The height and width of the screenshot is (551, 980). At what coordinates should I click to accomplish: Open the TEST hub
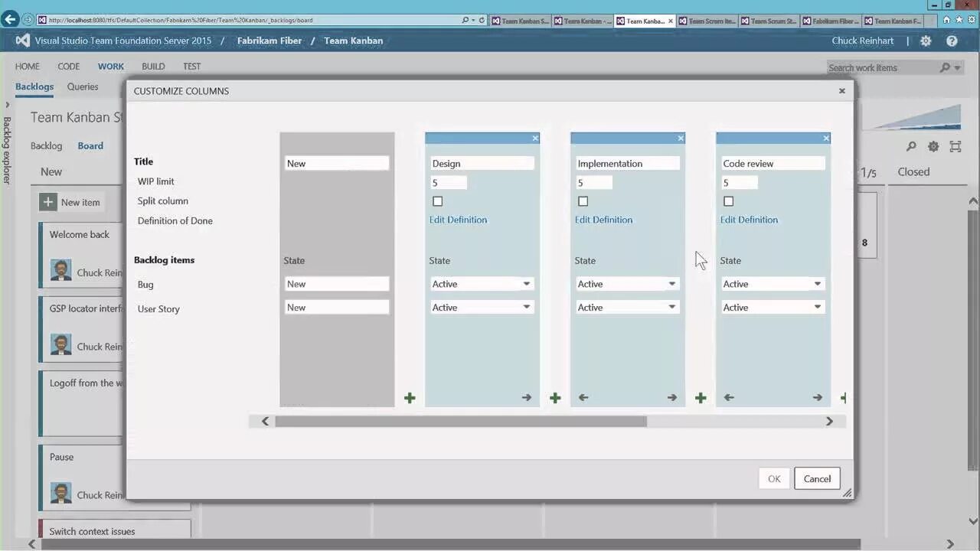click(192, 67)
